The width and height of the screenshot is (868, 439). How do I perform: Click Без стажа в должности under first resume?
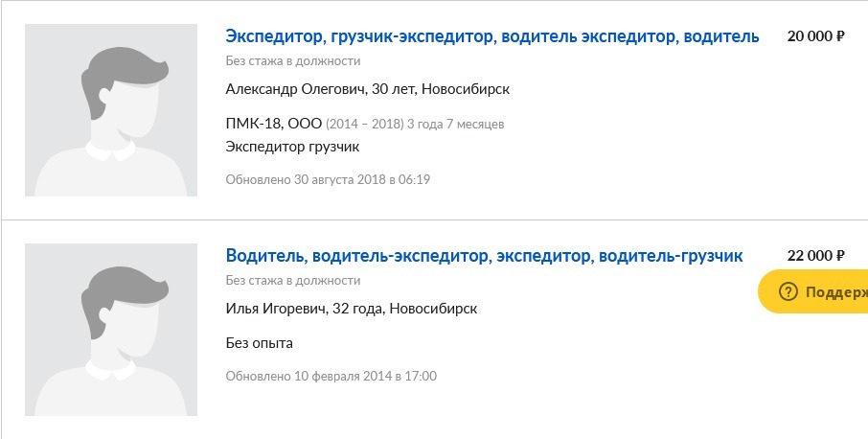tap(293, 61)
